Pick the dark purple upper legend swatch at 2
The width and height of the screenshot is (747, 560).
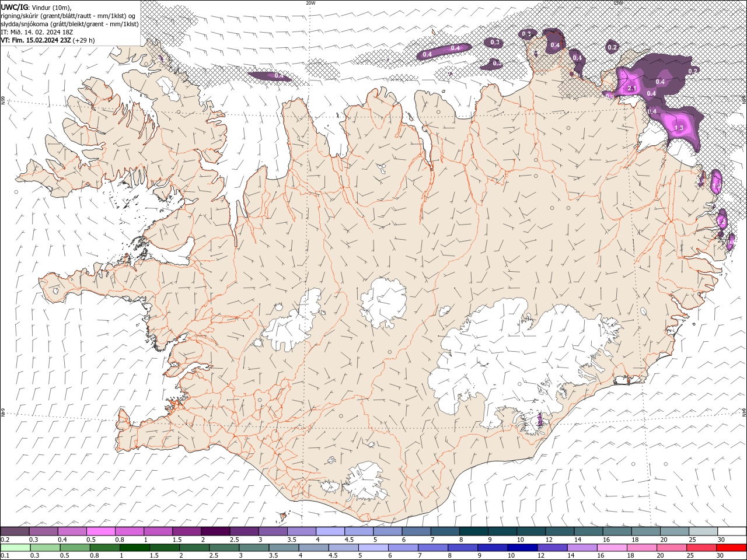pyautogui.click(x=215, y=531)
